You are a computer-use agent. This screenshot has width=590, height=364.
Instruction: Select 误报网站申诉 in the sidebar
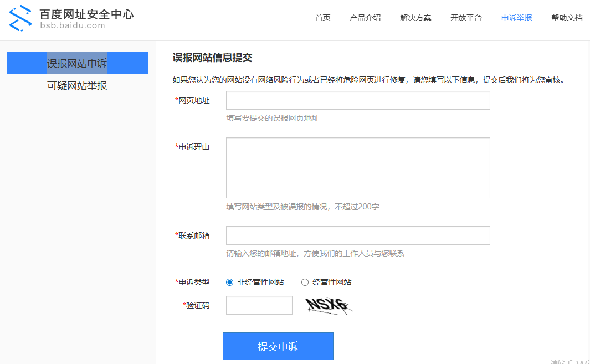point(77,63)
